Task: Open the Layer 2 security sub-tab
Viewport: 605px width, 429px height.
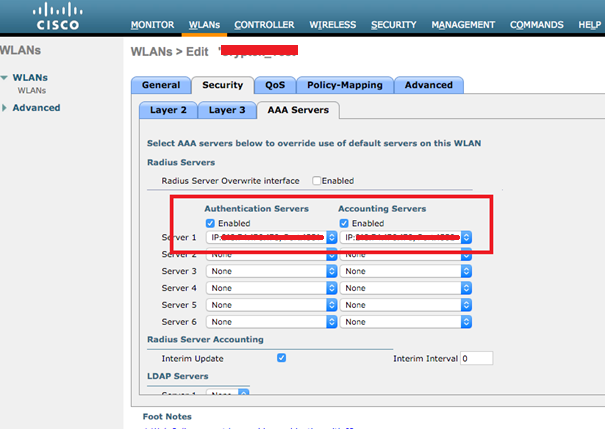Action: coord(167,110)
